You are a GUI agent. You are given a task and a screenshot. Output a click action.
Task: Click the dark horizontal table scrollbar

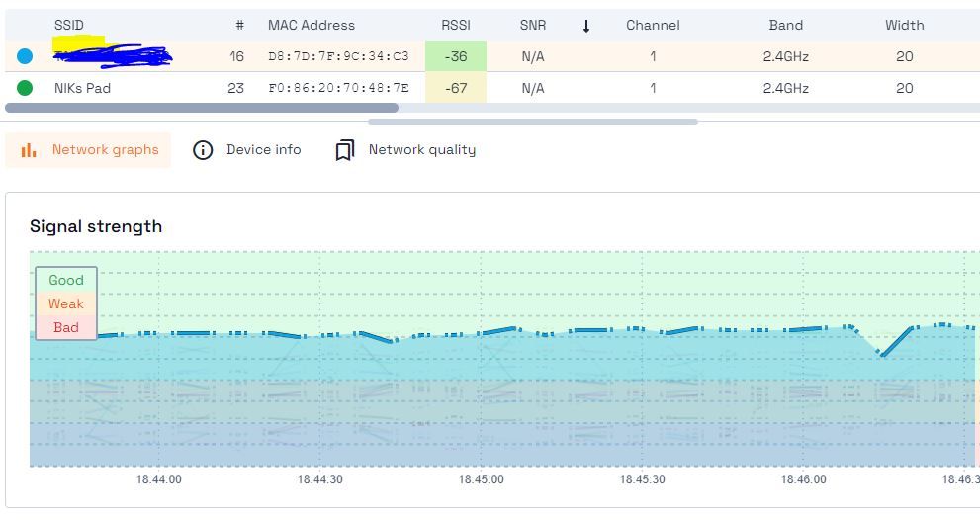click(x=202, y=108)
